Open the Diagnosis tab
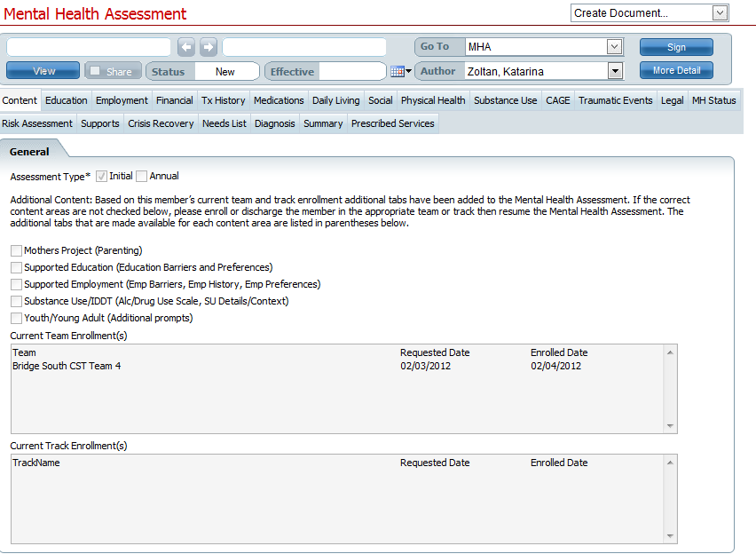This screenshot has height=554, width=756. coord(274,123)
